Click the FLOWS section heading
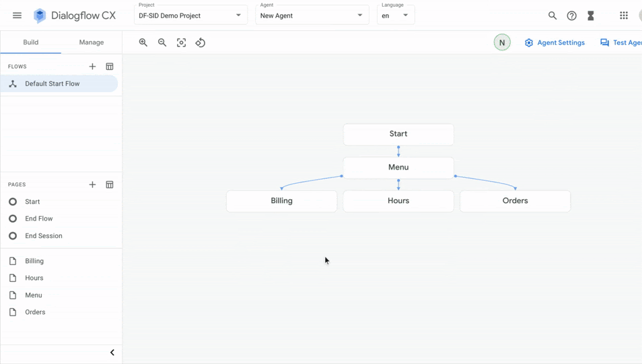Image resolution: width=642 pixels, height=364 pixels. click(17, 67)
